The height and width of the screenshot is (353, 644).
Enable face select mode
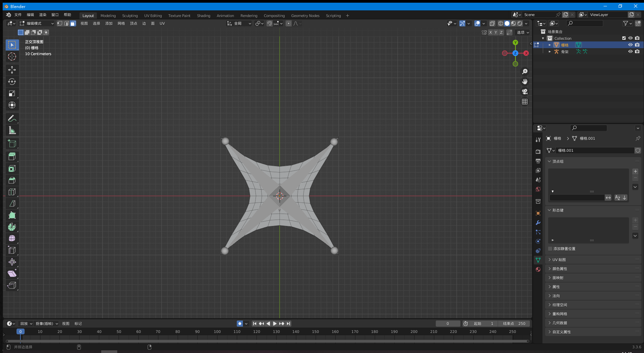(73, 23)
